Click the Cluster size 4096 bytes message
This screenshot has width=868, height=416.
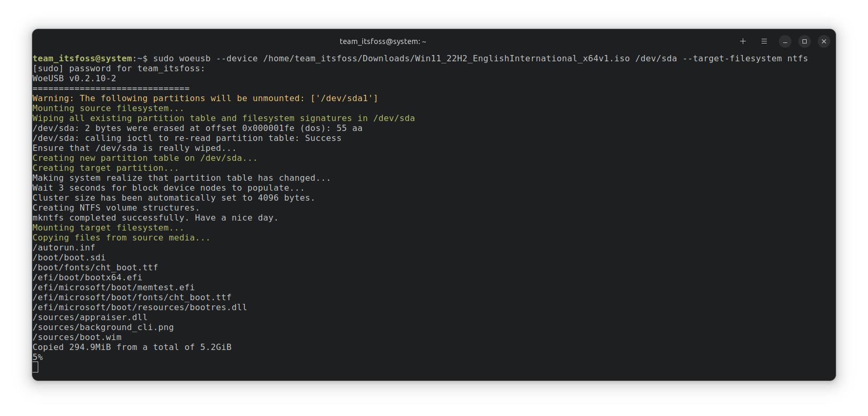tap(173, 198)
